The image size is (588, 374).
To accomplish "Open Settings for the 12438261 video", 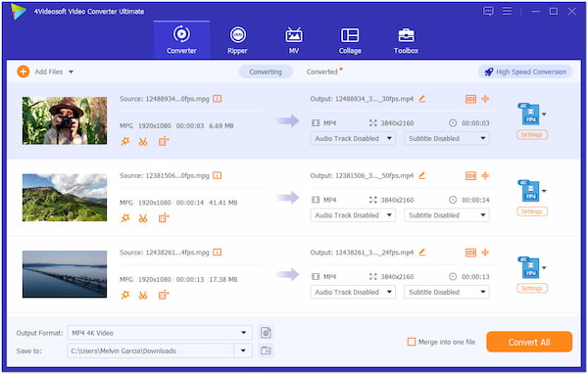I will (532, 288).
